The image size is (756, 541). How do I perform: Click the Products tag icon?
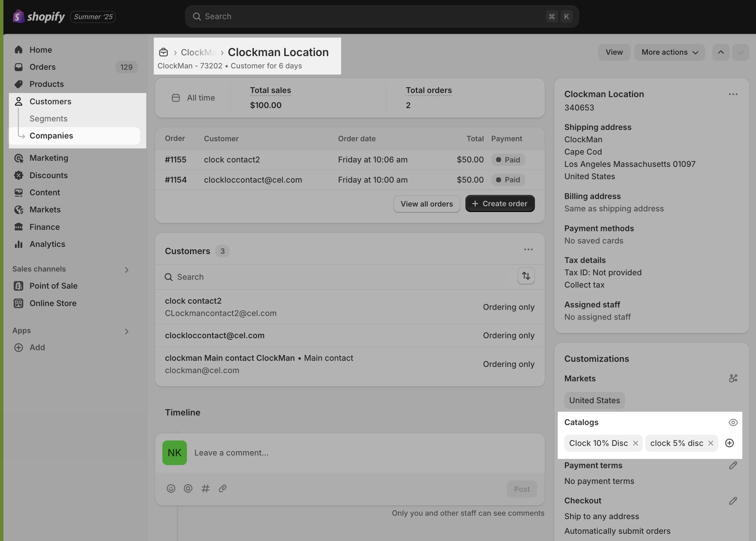19,84
